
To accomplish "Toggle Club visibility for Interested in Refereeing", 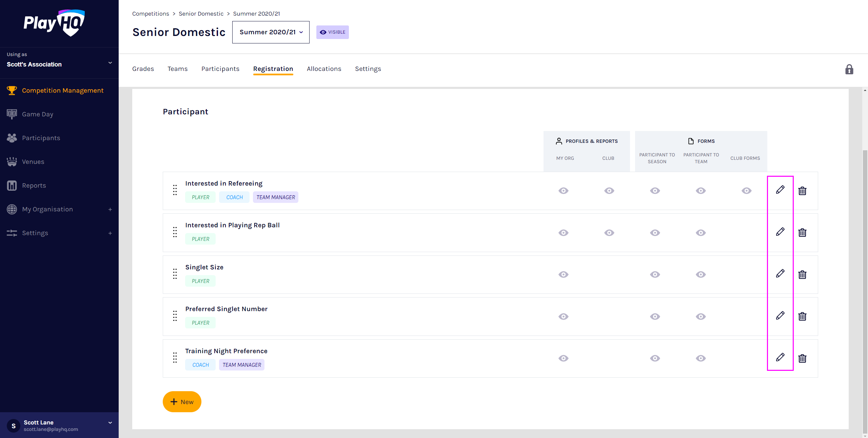I will (609, 191).
